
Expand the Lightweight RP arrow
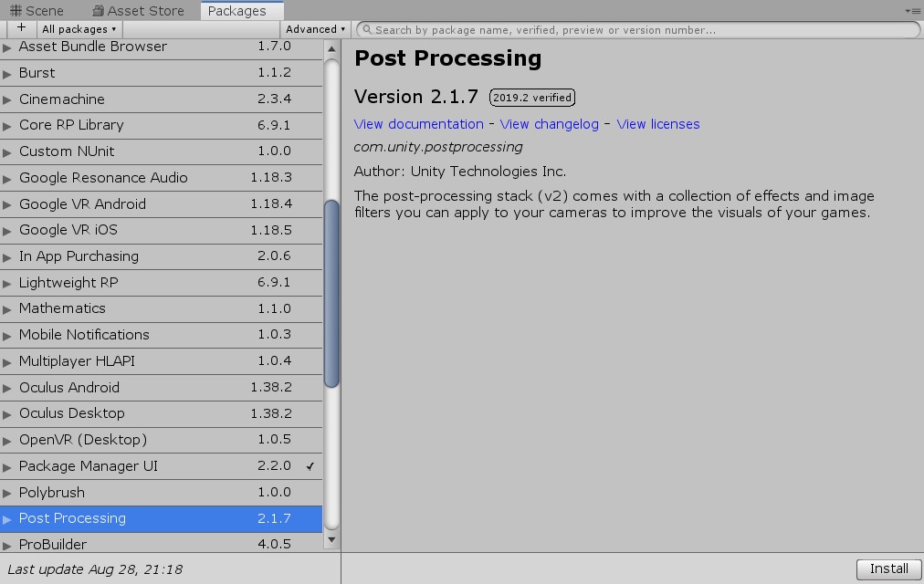[x=7, y=283]
